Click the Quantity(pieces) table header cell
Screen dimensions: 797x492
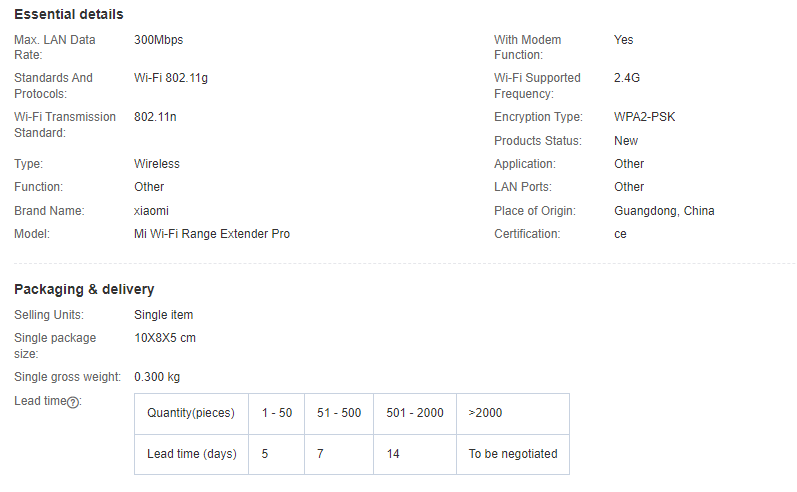point(191,413)
